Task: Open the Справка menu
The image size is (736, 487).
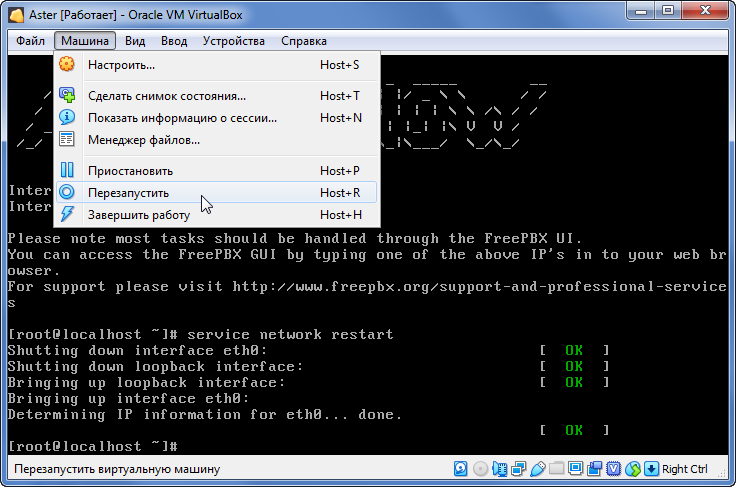Action: [304, 41]
